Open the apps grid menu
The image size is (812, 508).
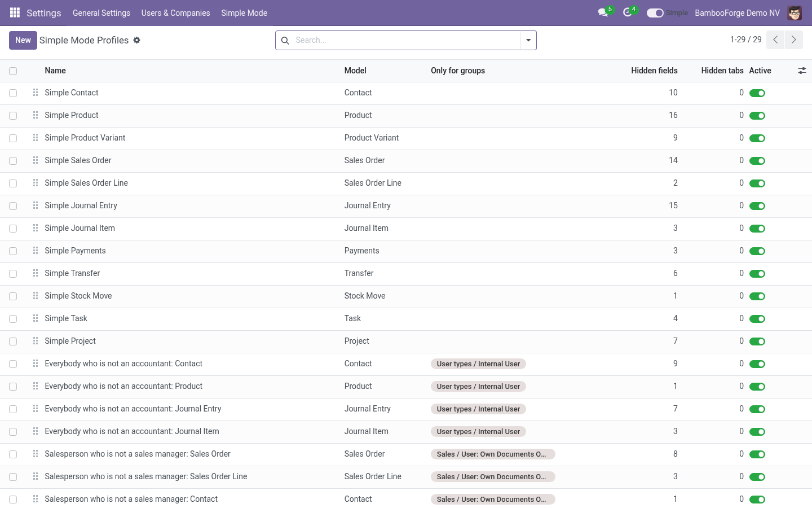pyautogui.click(x=15, y=12)
